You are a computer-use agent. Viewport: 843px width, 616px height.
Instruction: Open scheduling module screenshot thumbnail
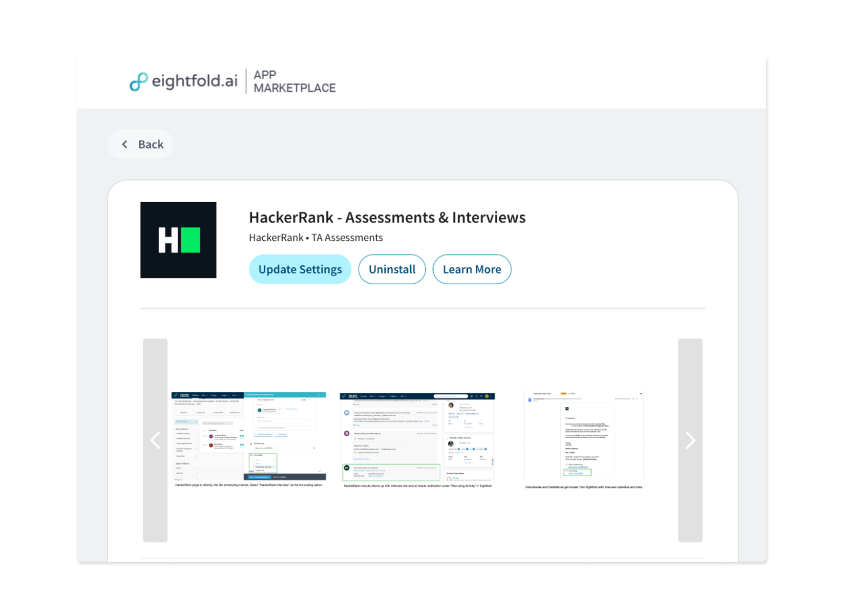pos(249,440)
